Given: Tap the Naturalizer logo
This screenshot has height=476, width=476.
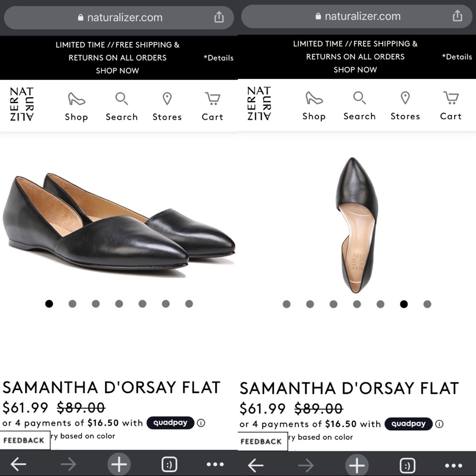Looking at the screenshot, I should point(21,104).
